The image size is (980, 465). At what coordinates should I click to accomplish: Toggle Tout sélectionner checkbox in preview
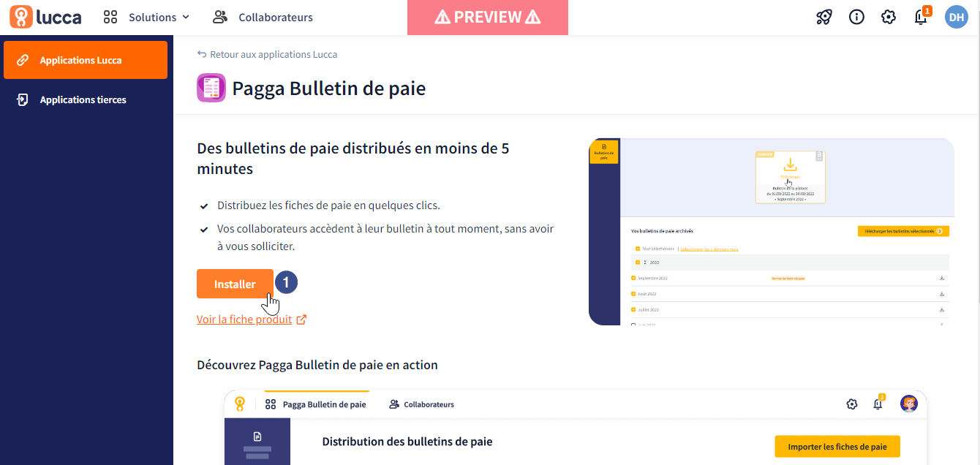(x=638, y=249)
